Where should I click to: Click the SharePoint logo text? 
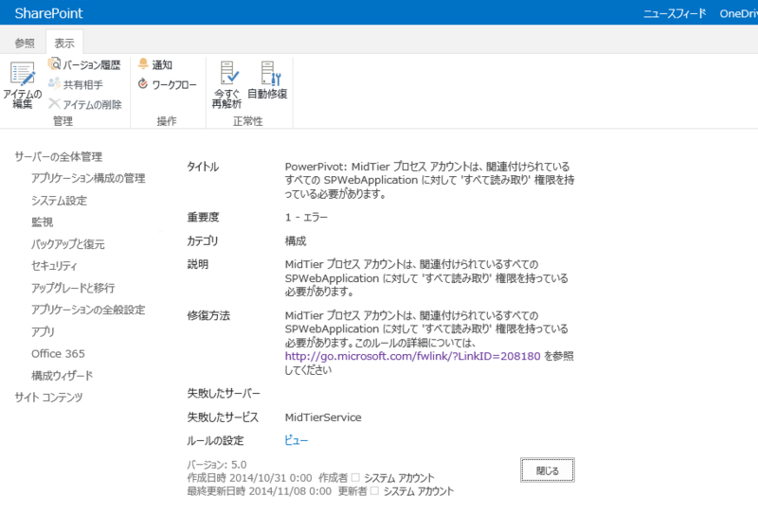(x=49, y=13)
